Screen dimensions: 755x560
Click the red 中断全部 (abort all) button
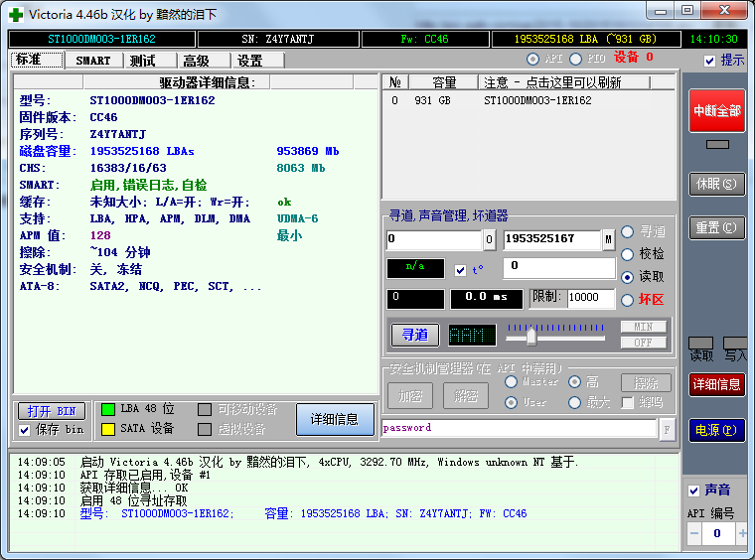[717, 111]
